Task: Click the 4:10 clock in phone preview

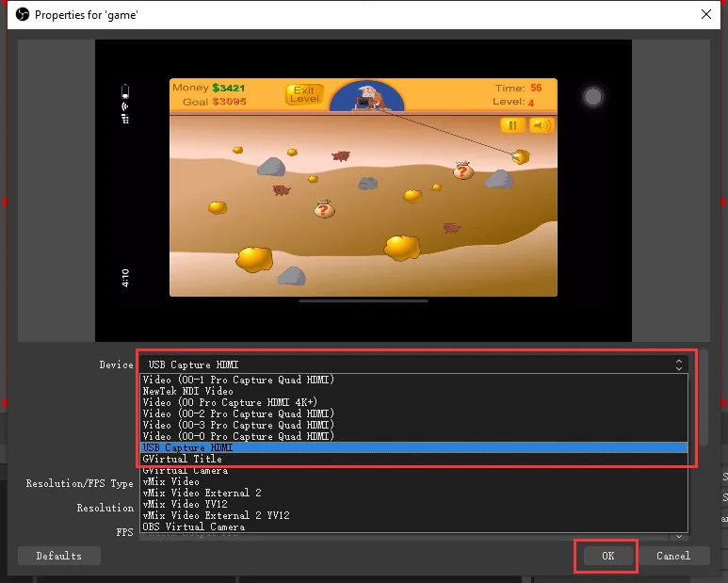Action: coord(125,278)
